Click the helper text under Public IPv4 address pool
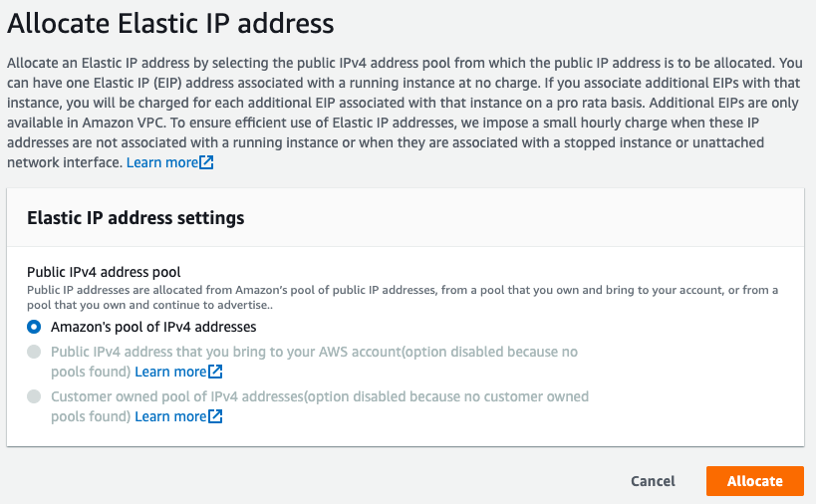 click(399, 296)
